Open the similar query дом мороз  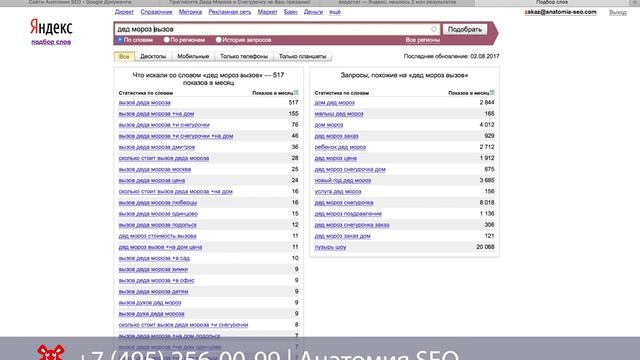point(329,125)
